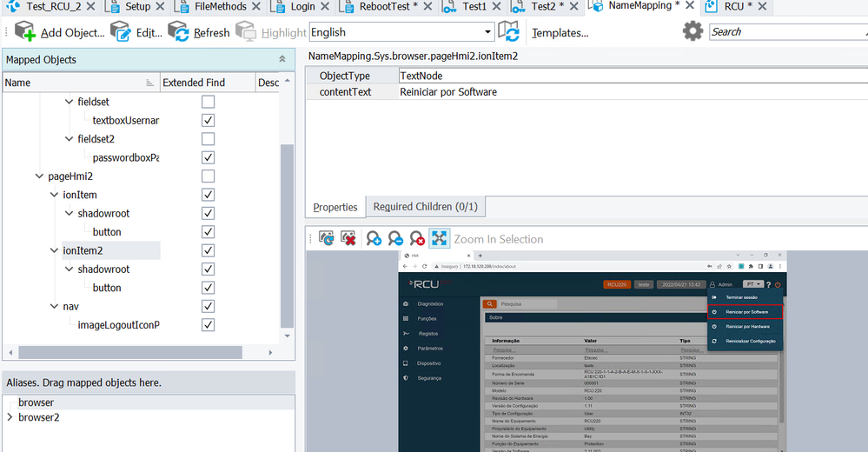Uncheck Extended Find for ionItem2

click(208, 250)
